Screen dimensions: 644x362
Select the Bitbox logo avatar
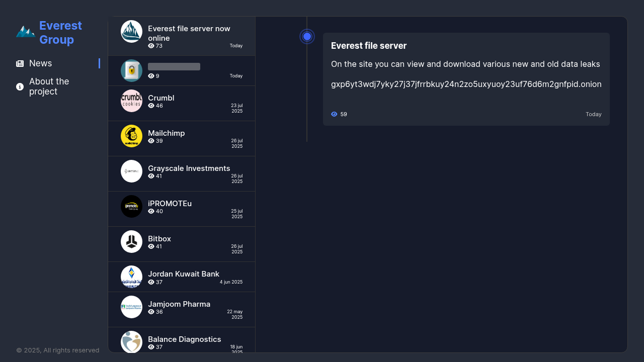pyautogui.click(x=131, y=241)
